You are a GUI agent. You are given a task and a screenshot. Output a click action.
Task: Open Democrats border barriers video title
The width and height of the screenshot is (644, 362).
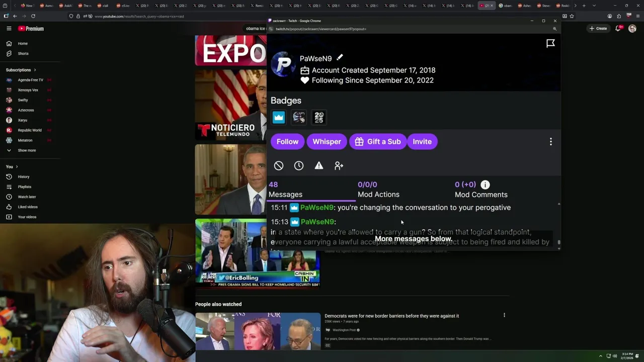pos(391,316)
